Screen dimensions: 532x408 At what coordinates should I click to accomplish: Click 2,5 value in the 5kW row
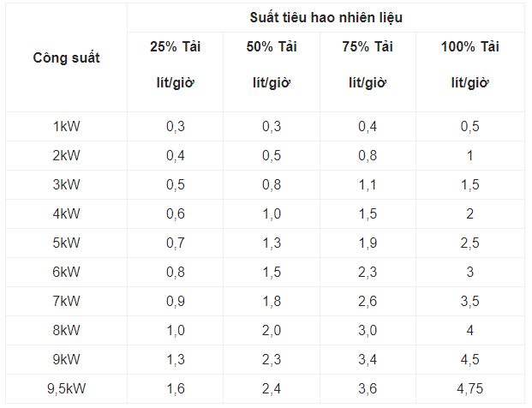pos(469,243)
